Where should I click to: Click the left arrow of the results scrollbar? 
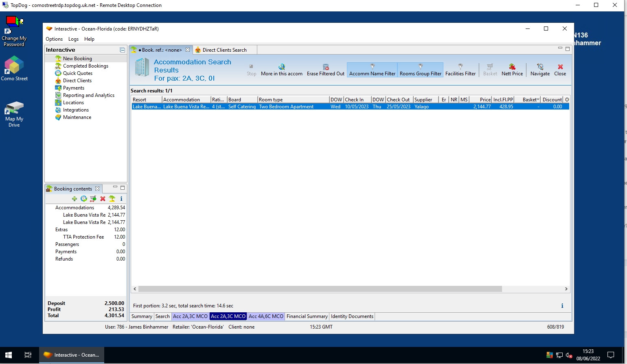pyautogui.click(x=135, y=289)
